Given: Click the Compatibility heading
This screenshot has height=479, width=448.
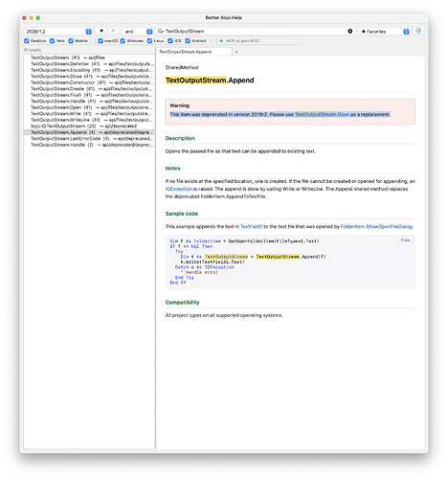Looking at the screenshot, I should click(x=182, y=303).
